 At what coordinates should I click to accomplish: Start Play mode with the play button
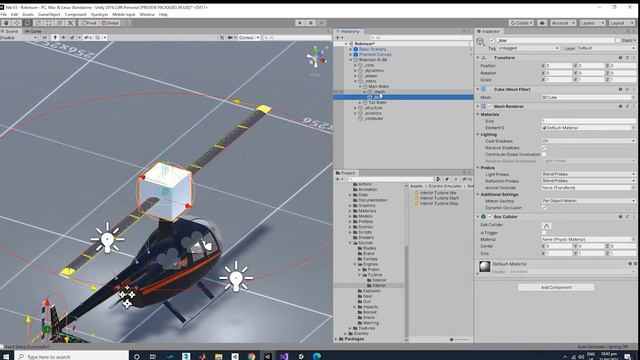tap(300, 23)
